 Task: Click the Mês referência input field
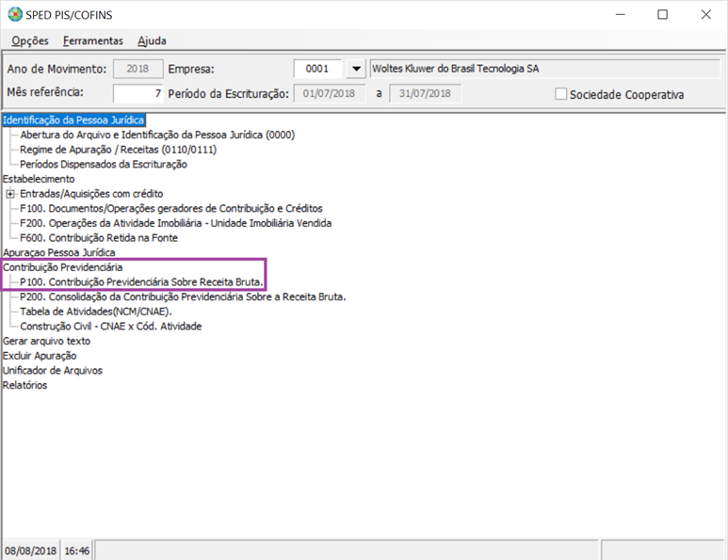pyautogui.click(x=138, y=93)
